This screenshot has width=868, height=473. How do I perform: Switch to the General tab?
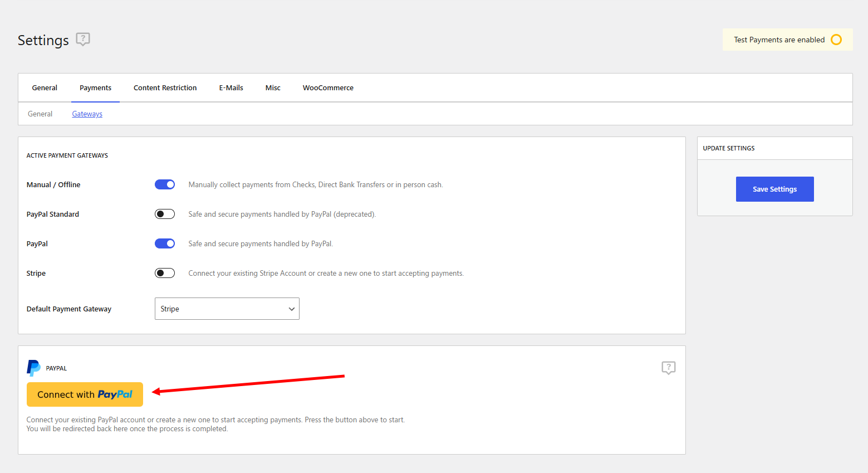[45, 87]
